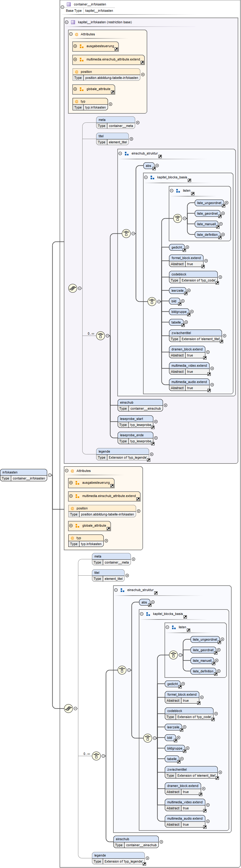Image resolution: width=241 pixels, height=868 pixels.
Task: Select codeblock element in restriction base
Action: (194, 277)
